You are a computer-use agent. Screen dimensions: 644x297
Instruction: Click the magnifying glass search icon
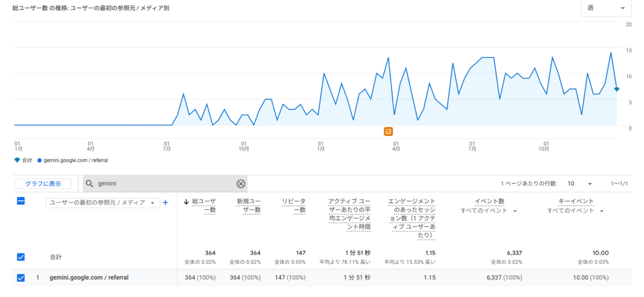[90, 184]
